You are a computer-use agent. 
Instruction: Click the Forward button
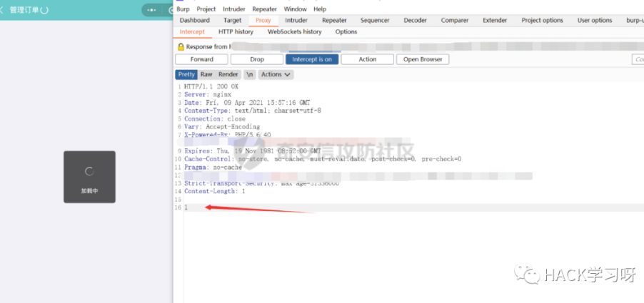tap(201, 59)
